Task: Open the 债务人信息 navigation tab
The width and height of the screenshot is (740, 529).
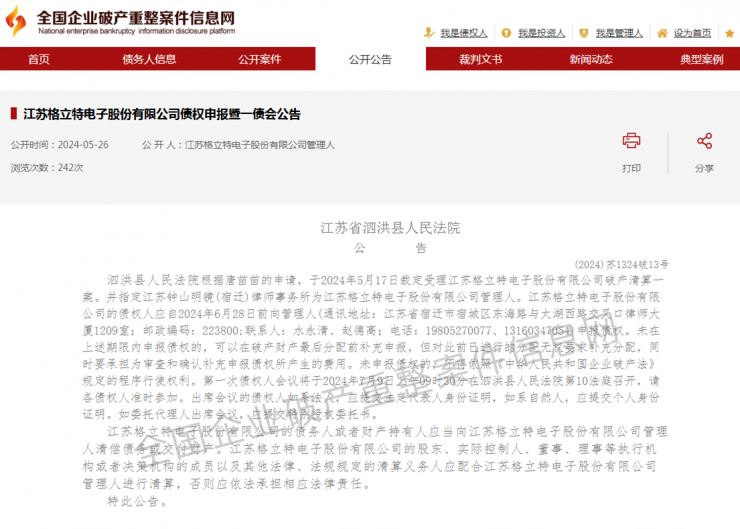Action: point(149,60)
